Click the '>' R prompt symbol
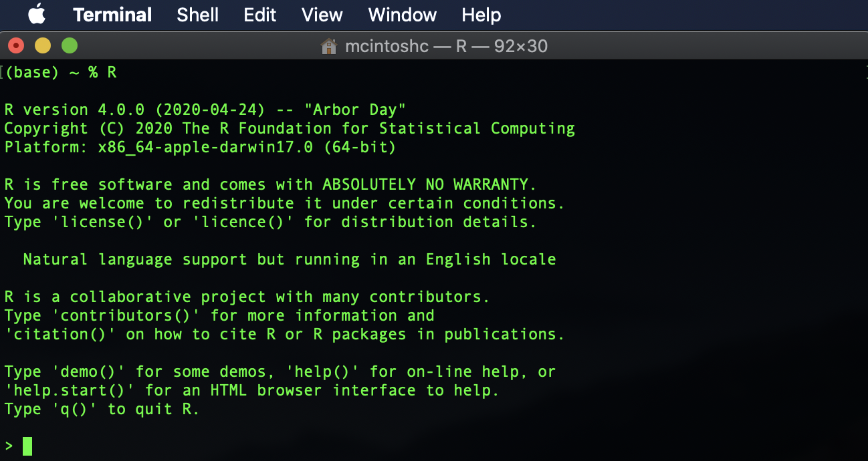The height and width of the screenshot is (461, 868). (9, 446)
